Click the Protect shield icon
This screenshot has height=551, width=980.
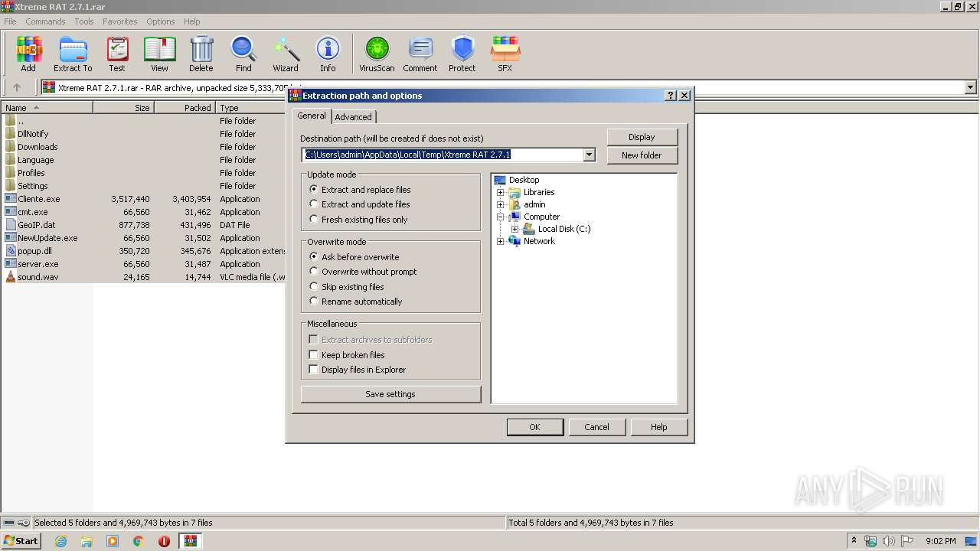(x=462, y=54)
